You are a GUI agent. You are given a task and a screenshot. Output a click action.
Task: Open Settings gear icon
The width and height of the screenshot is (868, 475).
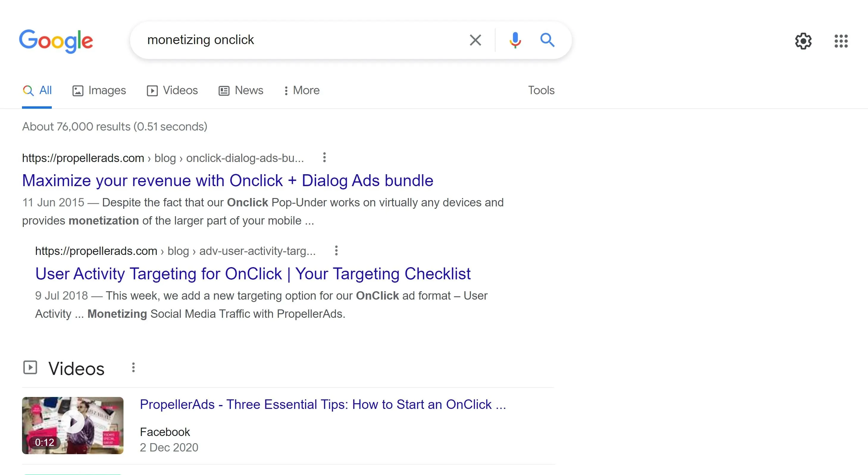tap(803, 41)
